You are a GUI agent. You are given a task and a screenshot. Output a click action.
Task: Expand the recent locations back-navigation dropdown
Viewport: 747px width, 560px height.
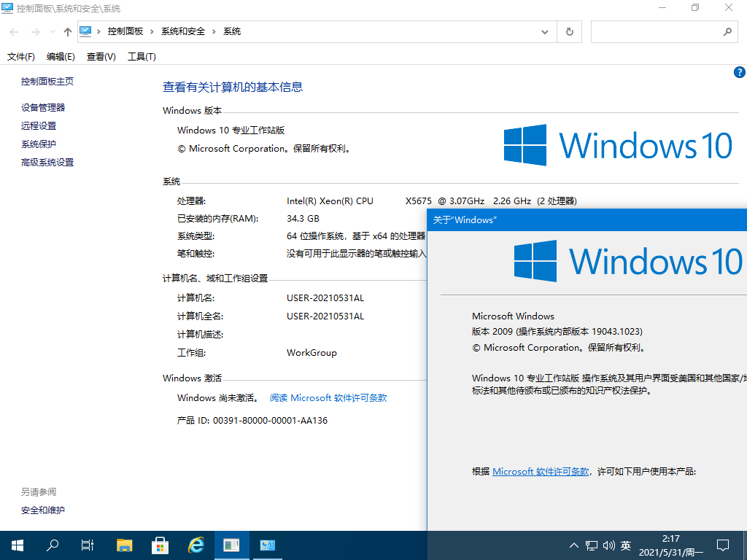click(52, 31)
